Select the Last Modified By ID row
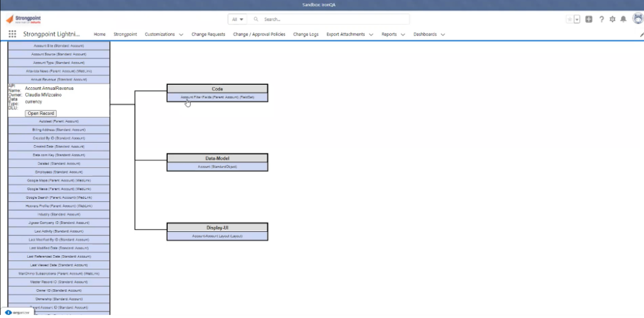The width and height of the screenshot is (644, 318). pyautogui.click(x=58, y=239)
